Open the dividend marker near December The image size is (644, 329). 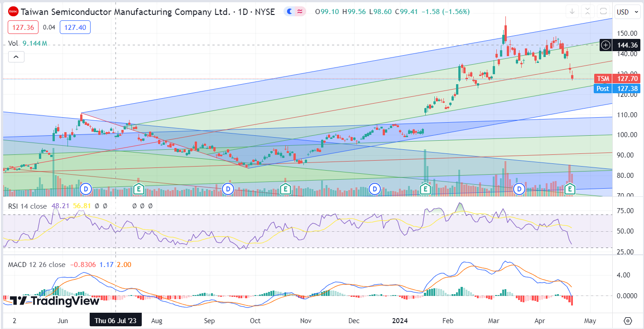click(375, 188)
